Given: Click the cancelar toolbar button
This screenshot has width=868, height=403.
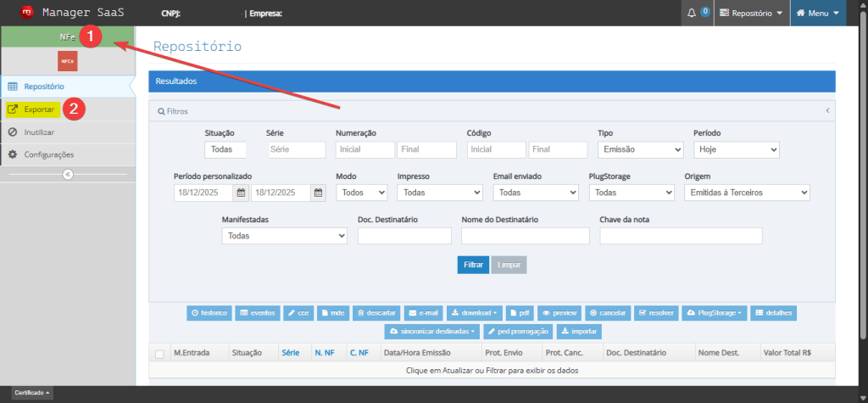Looking at the screenshot, I should coord(607,313).
